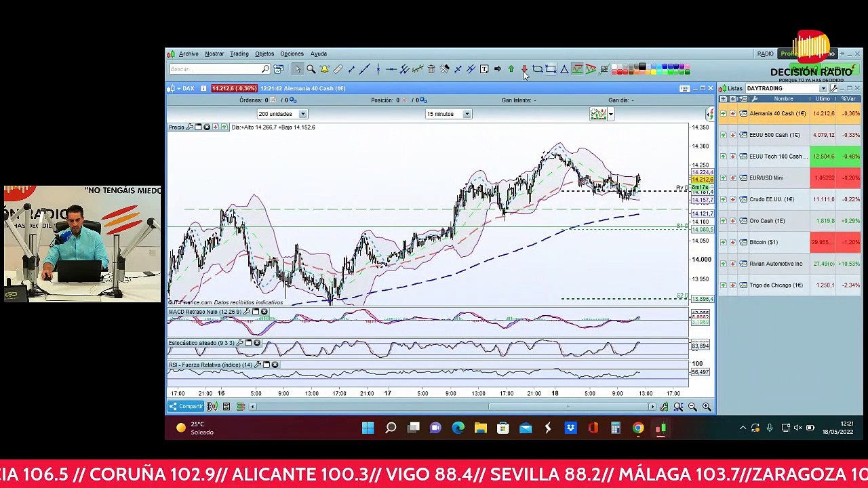Select the triangle drawing tool
868x488 pixels.
(x=564, y=69)
